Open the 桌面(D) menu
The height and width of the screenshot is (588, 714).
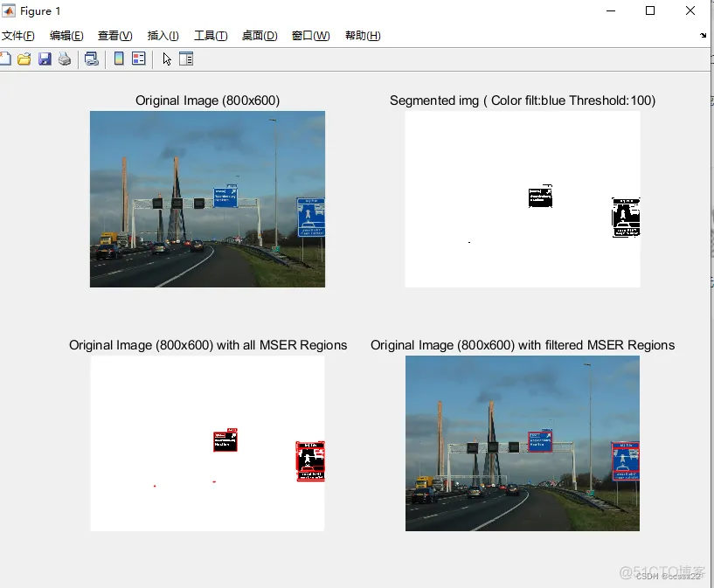(260, 36)
